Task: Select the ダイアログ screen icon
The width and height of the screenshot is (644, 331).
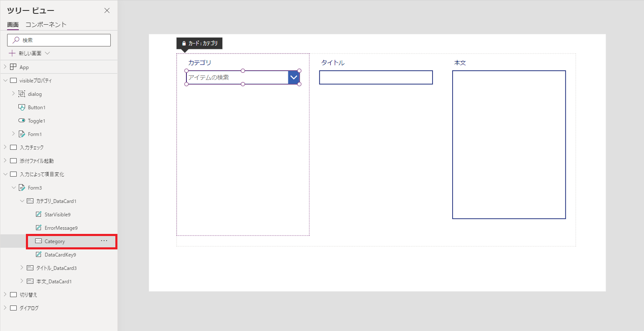Action: coord(13,308)
